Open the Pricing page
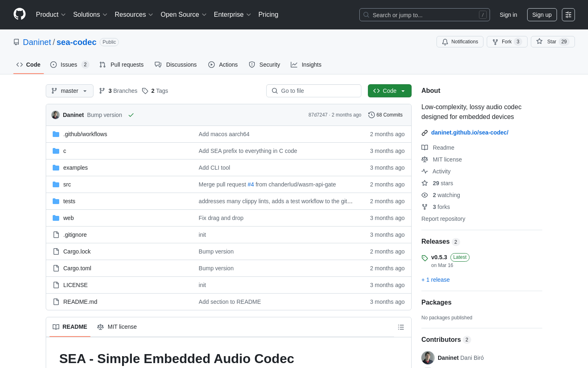The width and height of the screenshot is (588, 368). (268, 15)
